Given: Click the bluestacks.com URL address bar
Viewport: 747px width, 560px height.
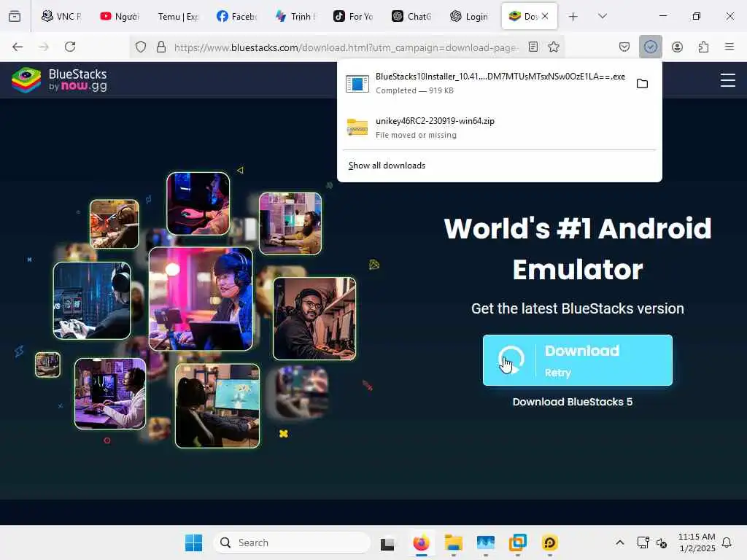Looking at the screenshot, I should 346,47.
